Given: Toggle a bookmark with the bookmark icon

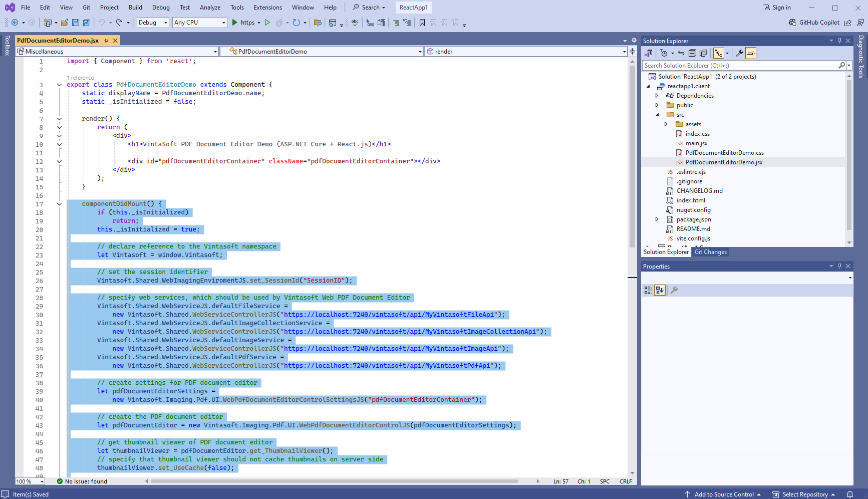Looking at the screenshot, I should (x=422, y=23).
